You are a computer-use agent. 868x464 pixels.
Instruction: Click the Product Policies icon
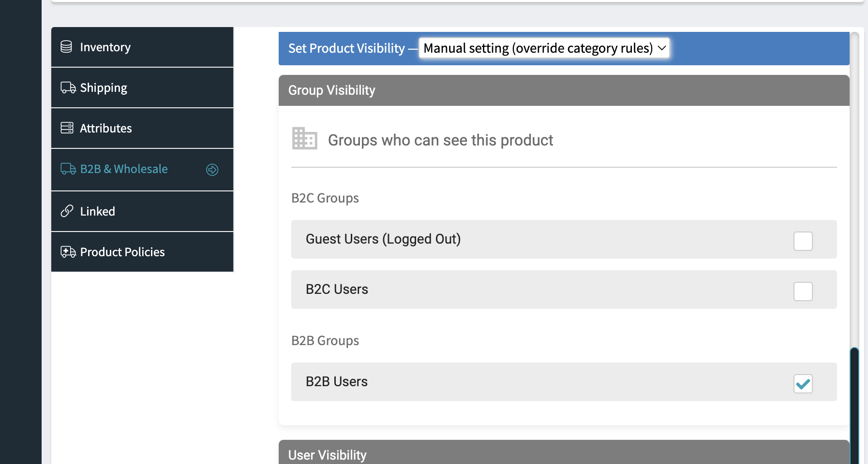click(68, 252)
